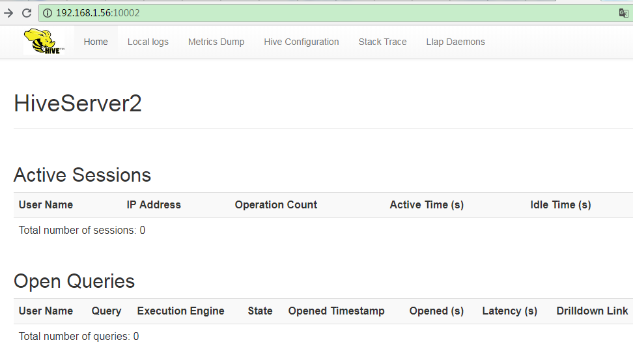
Task: Click the Opened Timestamp column header
Action: coord(336,311)
